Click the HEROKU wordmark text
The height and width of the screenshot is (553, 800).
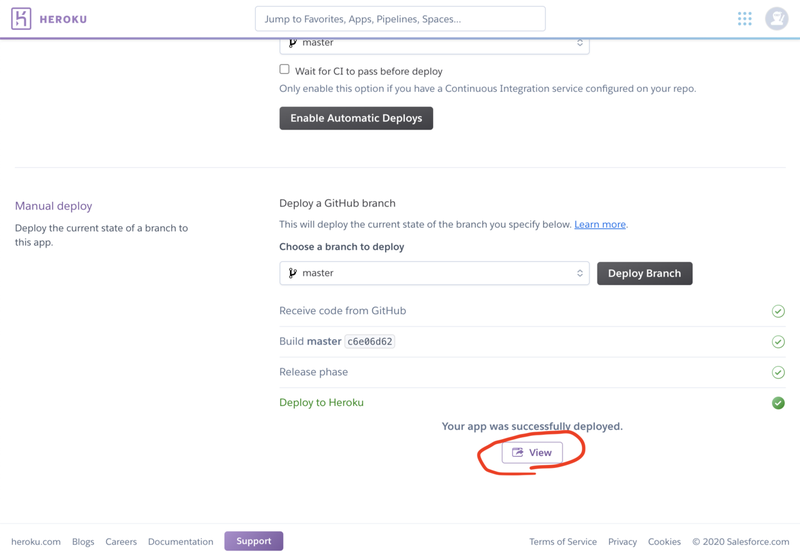tap(63, 19)
